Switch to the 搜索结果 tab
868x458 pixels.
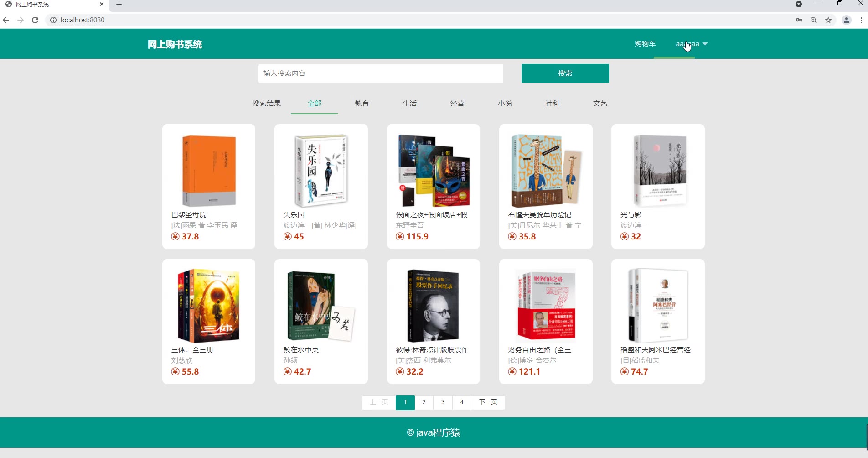tap(267, 104)
